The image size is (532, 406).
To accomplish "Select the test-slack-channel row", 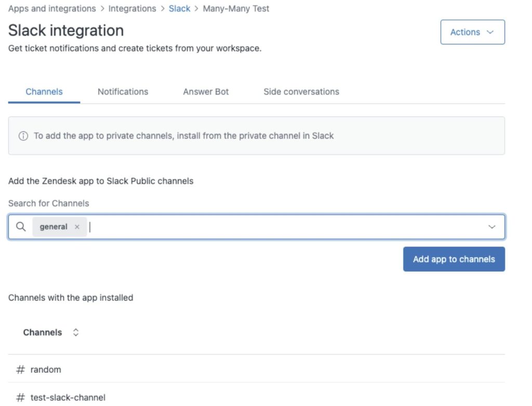I will coord(257,396).
